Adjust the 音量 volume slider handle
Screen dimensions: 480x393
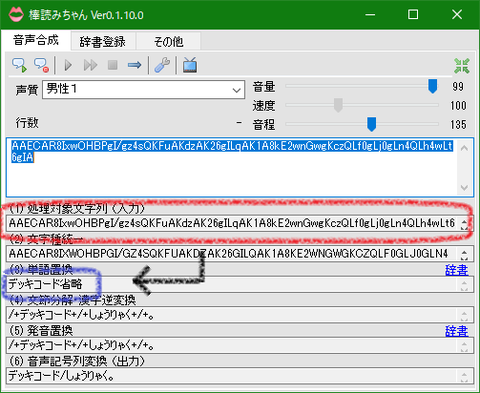coord(432,86)
